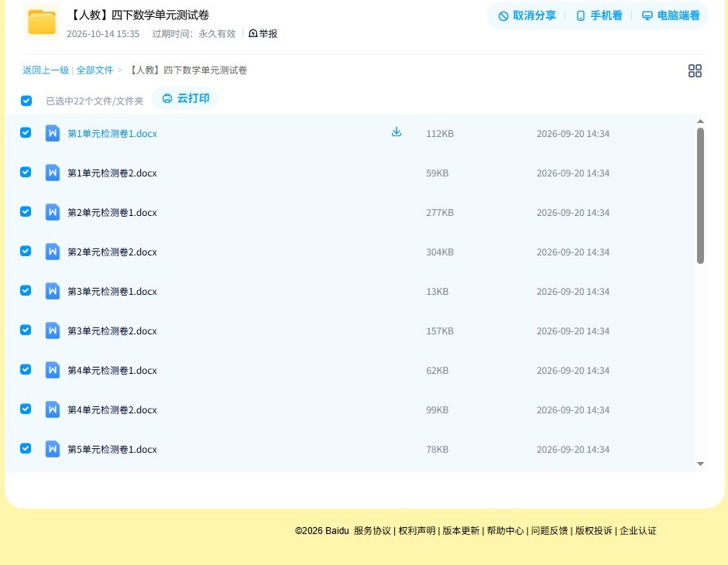Open 版权投诉 footer link
This screenshot has height=565, width=728.
coord(594,531)
